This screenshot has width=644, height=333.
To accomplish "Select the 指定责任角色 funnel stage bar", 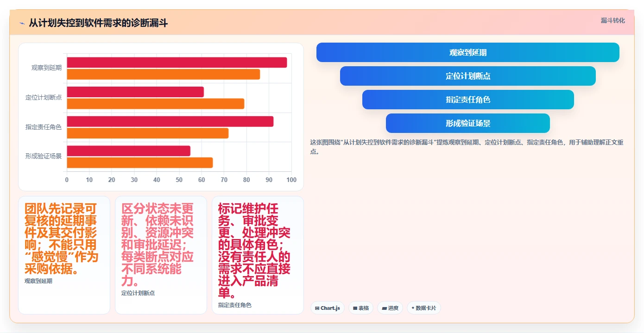I will pos(467,100).
